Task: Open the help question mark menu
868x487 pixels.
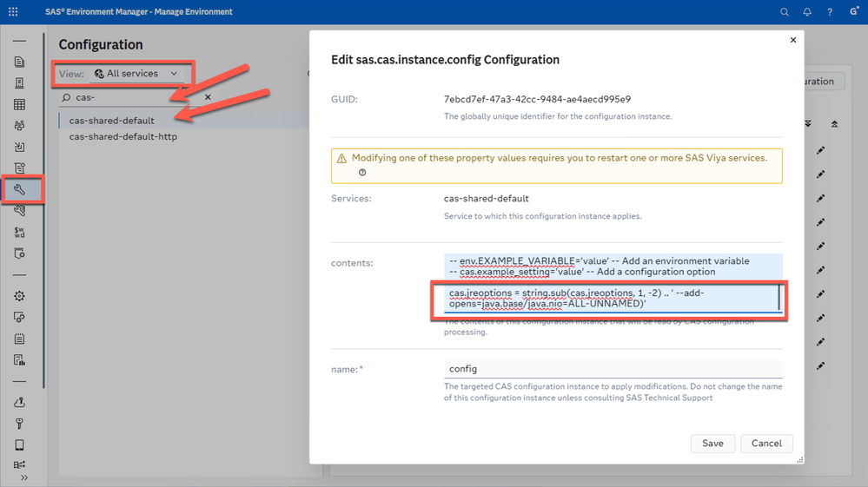Action: [830, 11]
